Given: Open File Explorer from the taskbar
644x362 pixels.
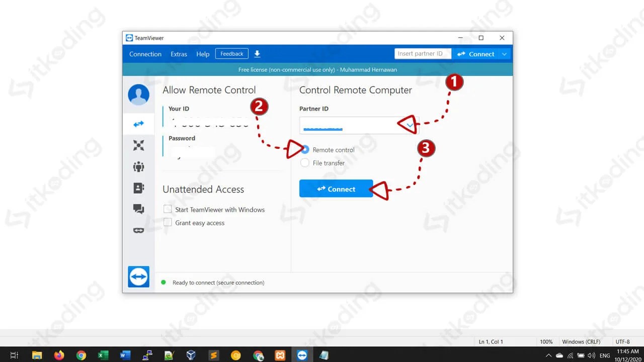Looking at the screenshot, I should [x=37, y=355].
